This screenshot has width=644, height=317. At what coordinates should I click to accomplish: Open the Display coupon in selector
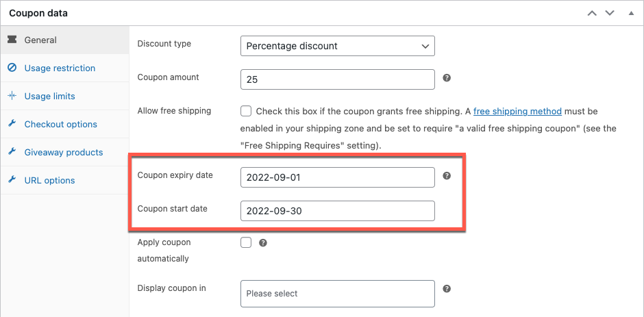tap(338, 294)
